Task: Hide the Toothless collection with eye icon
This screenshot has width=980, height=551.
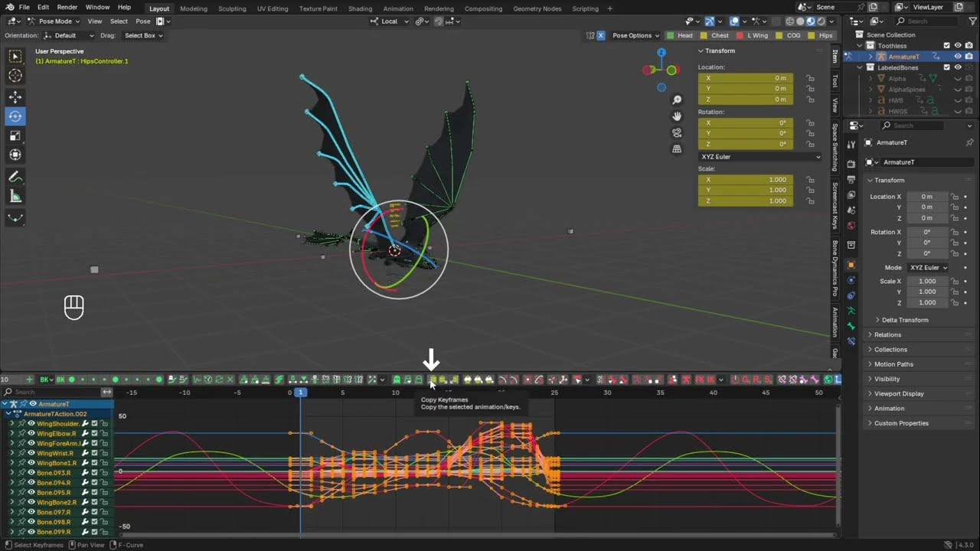Action: click(x=958, y=46)
